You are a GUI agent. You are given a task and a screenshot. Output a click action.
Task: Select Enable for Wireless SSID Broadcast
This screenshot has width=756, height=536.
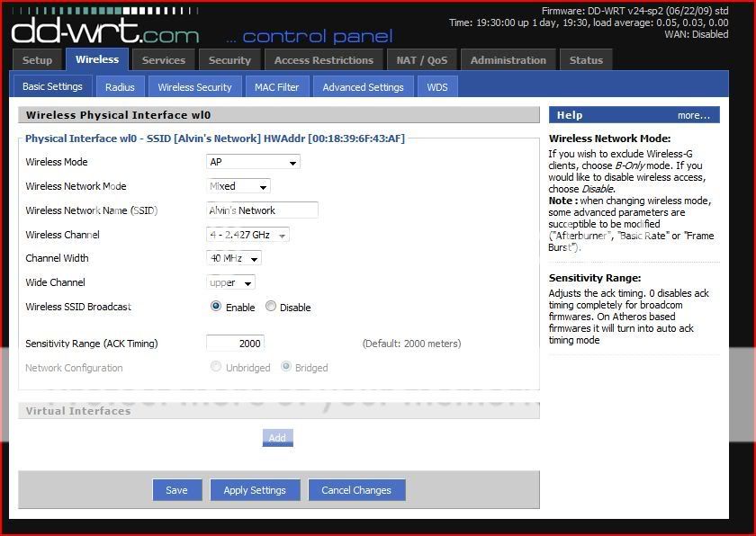pyautogui.click(x=216, y=307)
